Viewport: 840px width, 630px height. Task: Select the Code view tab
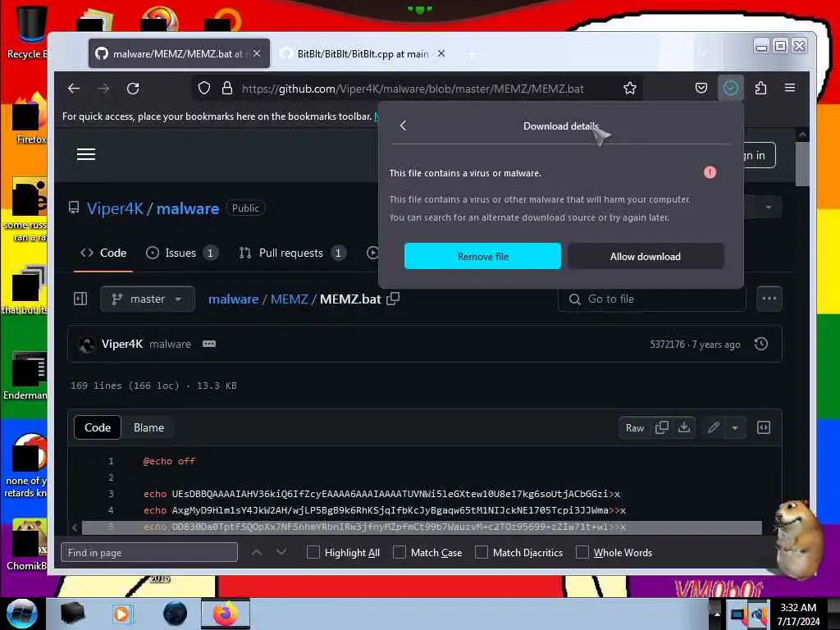tap(98, 427)
